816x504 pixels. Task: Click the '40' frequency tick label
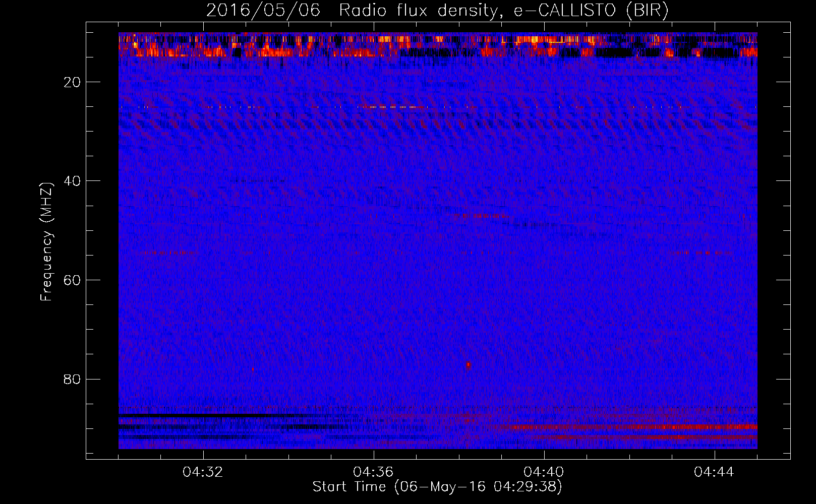pos(73,181)
